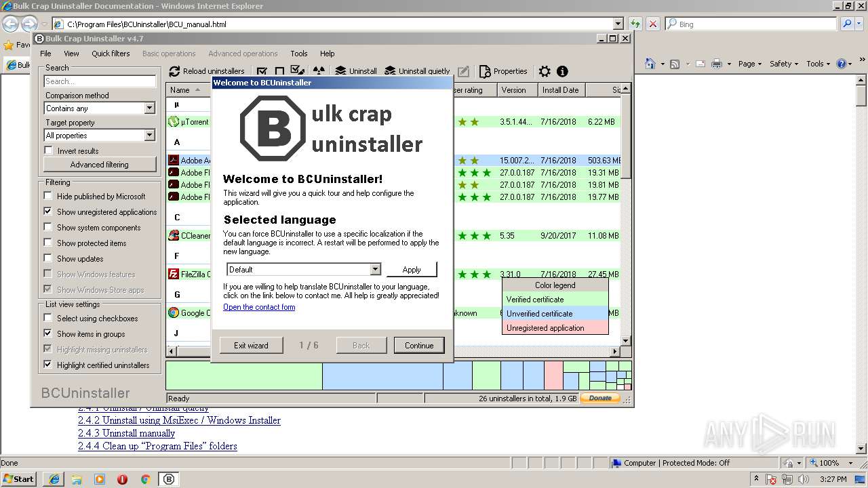Screen dimensions: 868x488
Task: Click the Chrome taskbar icon
Action: 145,479
